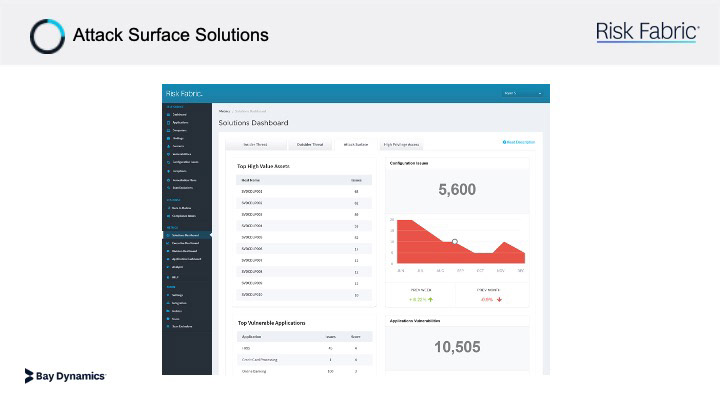Click the Read Description info icon
Viewport: 720px width, 405px height.
(504, 142)
